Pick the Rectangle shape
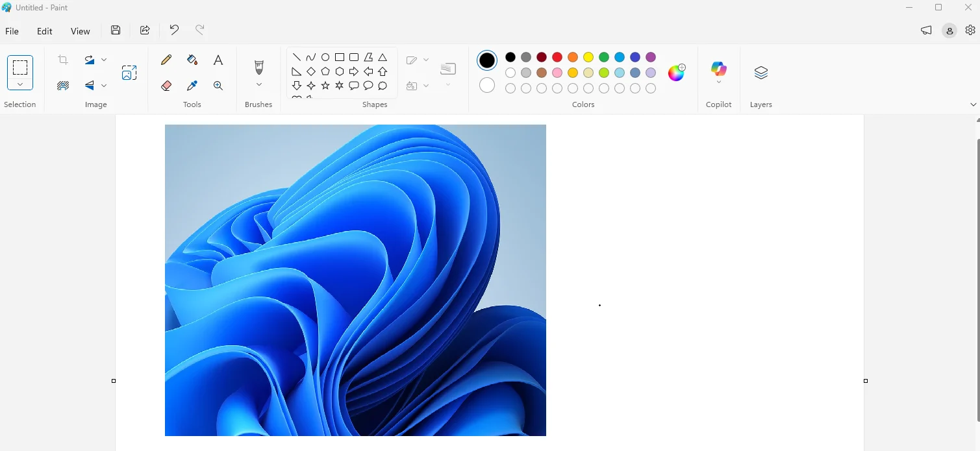 coord(340,57)
